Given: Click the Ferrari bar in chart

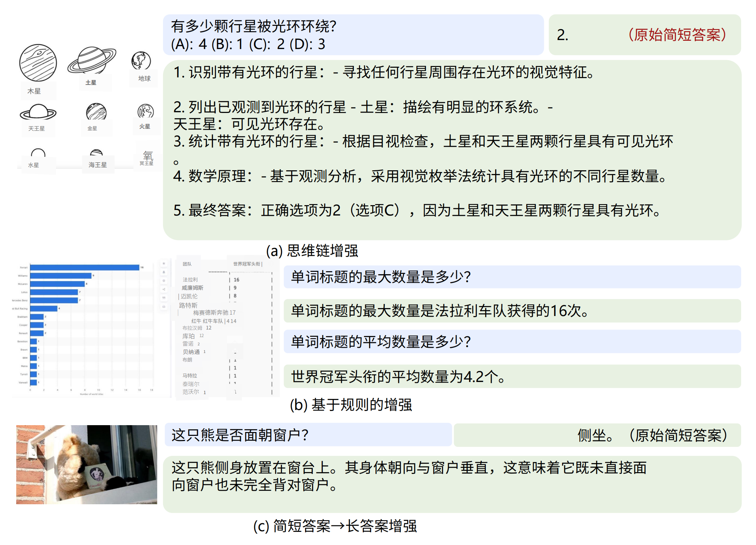Looking at the screenshot, I should coord(85,267).
